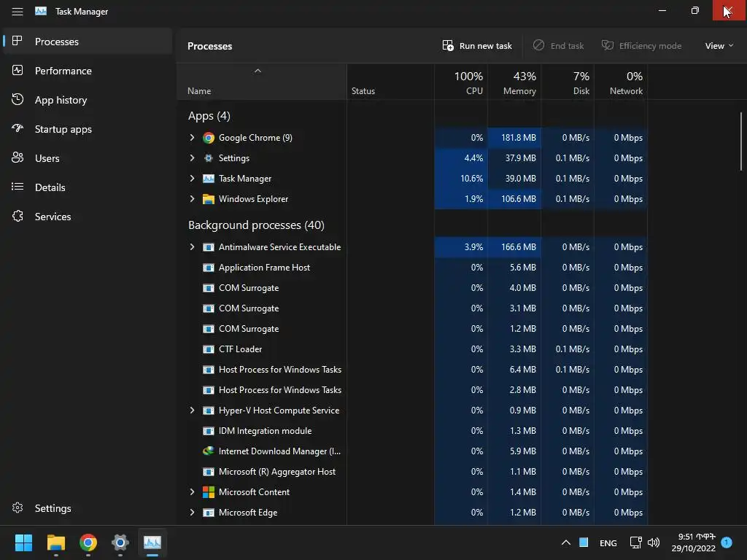Sort processes by CPU column
The width and height of the screenshot is (747, 560).
(461, 82)
